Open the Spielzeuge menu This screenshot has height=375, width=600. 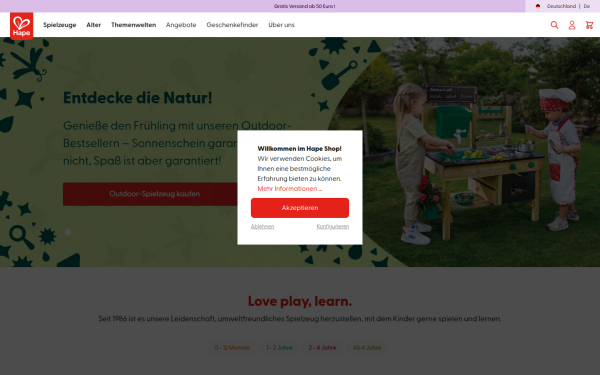coord(60,25)
